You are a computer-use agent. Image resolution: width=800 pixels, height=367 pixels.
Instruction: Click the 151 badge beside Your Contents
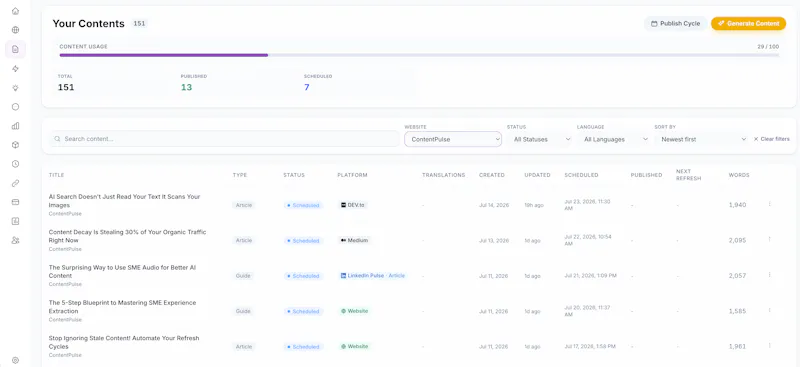(139, 23)
